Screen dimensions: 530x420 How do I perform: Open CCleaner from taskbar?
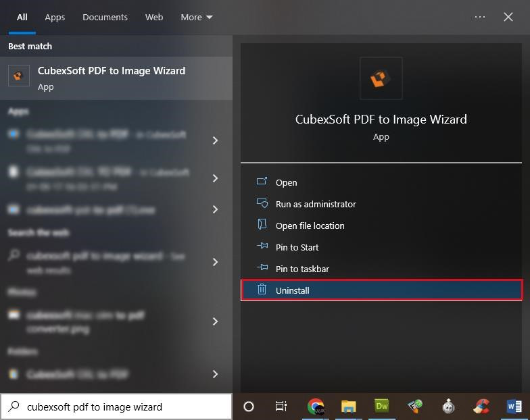[x=481, y=406]
